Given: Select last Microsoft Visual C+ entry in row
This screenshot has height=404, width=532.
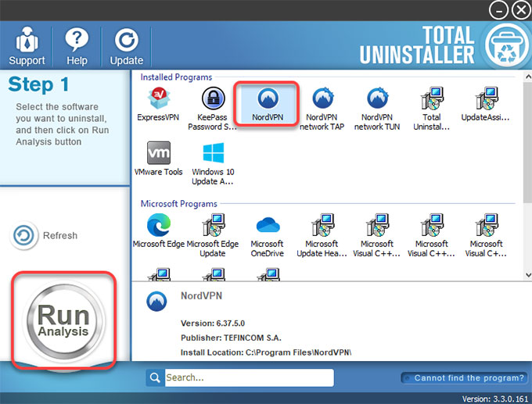Looking at the screenshot, I should [486, 235].
